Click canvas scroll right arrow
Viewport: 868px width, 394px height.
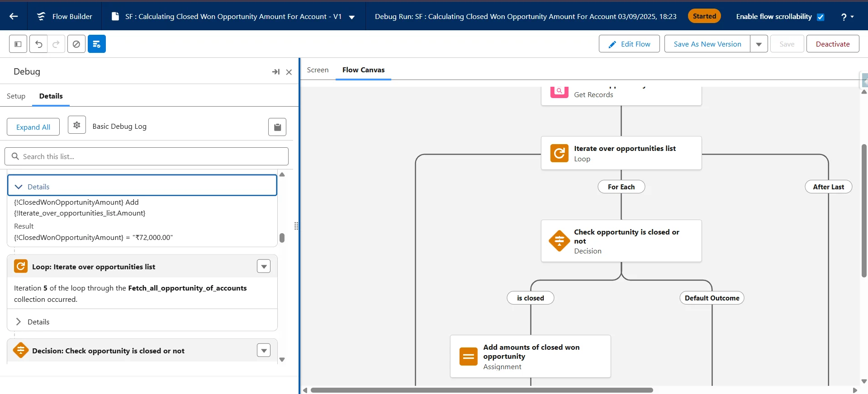(855, 390)
